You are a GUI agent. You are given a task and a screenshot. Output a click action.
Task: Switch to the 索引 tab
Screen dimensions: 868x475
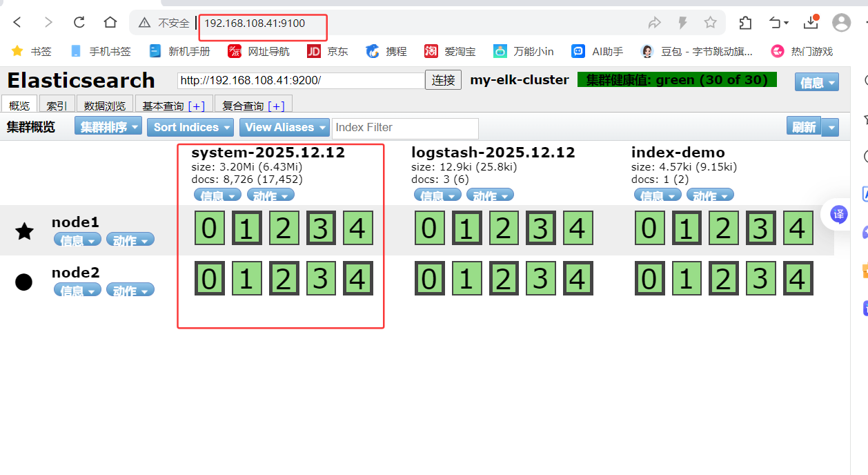tap(57, 106)
